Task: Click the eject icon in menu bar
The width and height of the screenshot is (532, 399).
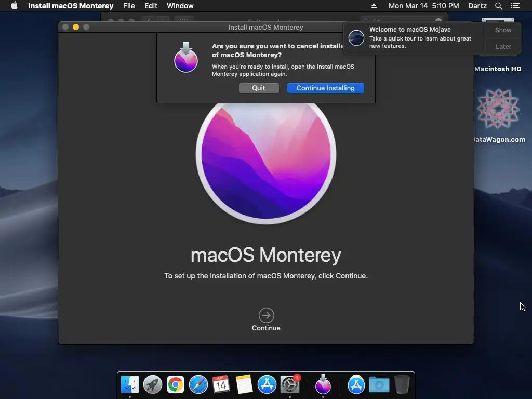Action: pos(374,6)
